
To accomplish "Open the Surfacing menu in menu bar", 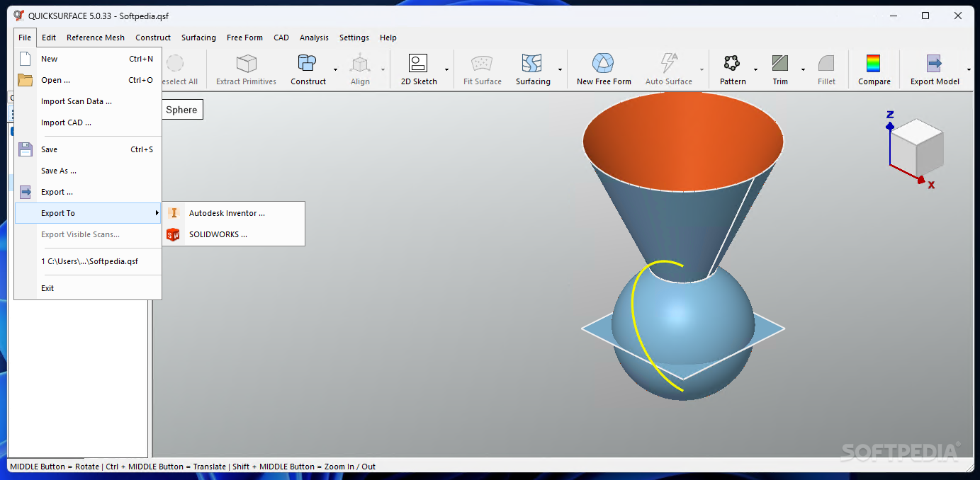I will click(x=198, y=38).
